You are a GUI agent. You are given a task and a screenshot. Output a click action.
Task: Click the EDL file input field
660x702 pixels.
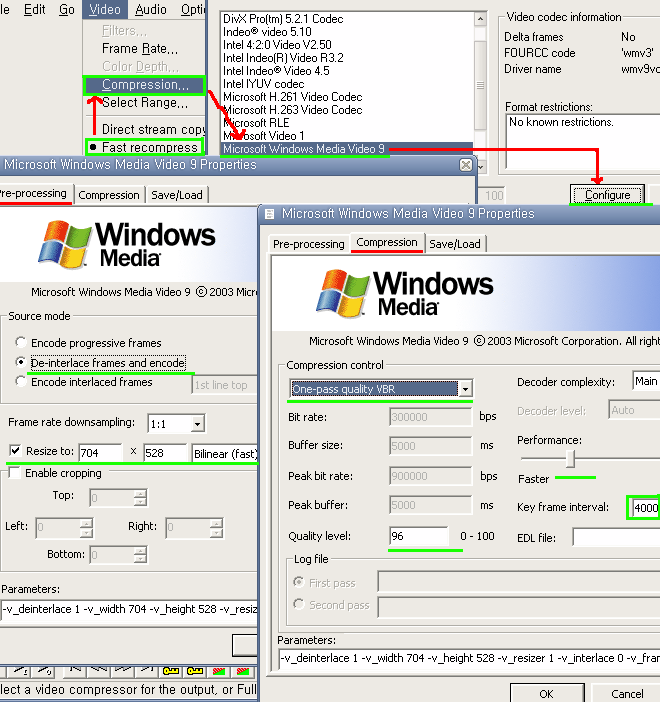pos(616,537)
